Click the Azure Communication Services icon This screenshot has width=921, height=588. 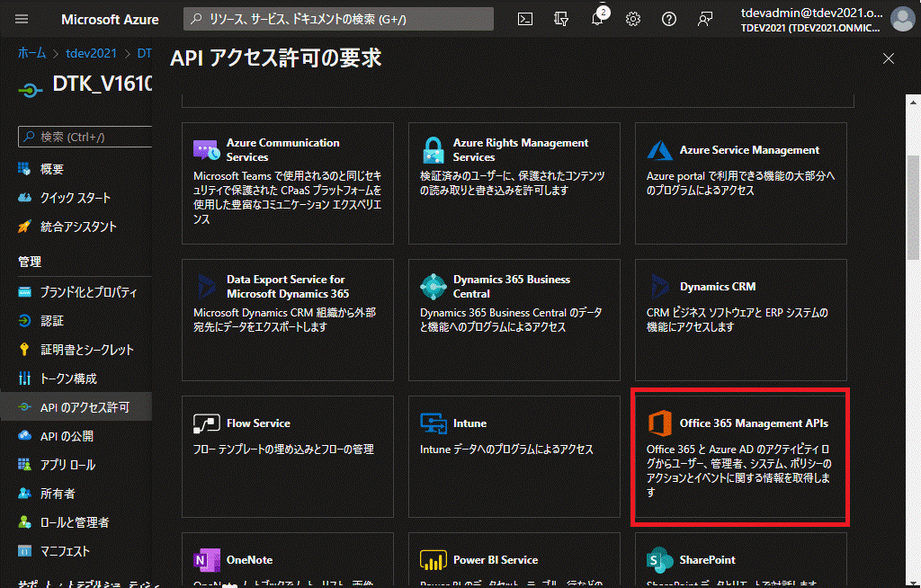(206, 150)
